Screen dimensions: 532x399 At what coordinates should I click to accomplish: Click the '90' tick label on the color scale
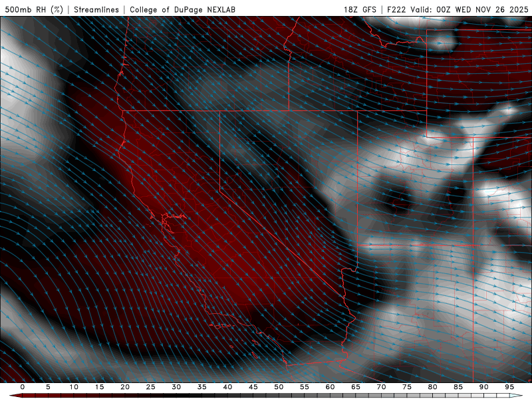(x=483, y=387)
